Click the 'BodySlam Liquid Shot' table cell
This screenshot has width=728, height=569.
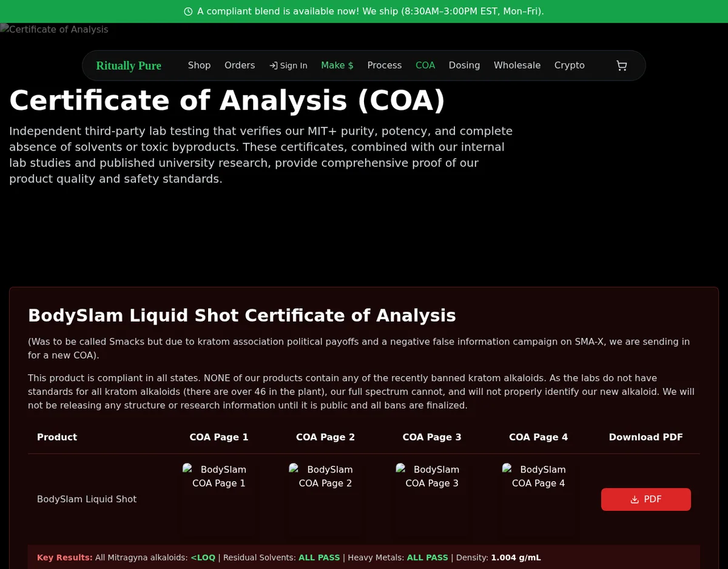coord(87,499)
